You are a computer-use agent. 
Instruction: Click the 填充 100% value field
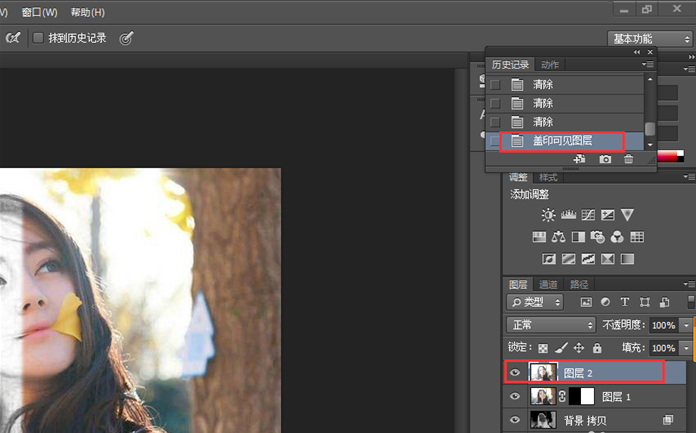click(664, 348)
